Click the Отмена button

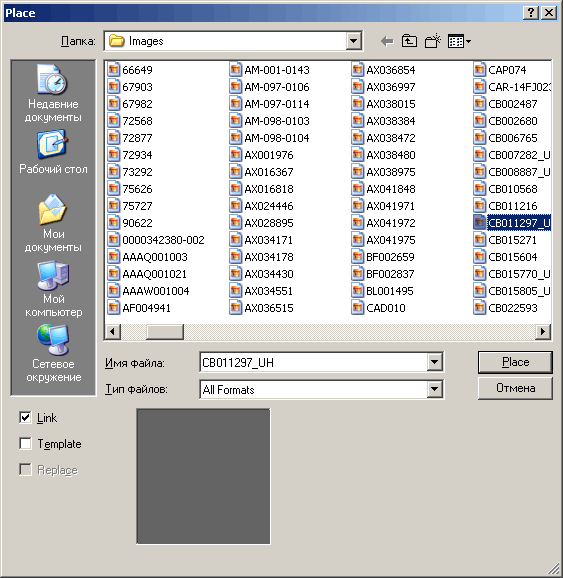[x=515, y=388]
